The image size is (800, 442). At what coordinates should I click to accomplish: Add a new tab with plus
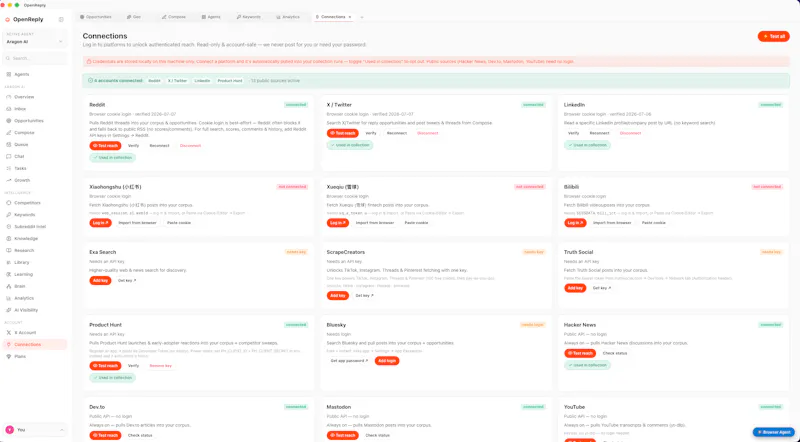point(362,17)
